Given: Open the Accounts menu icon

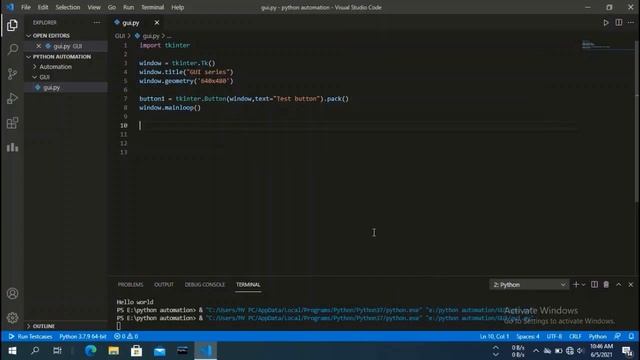Looking at the screenshot, I should (12, 293).
